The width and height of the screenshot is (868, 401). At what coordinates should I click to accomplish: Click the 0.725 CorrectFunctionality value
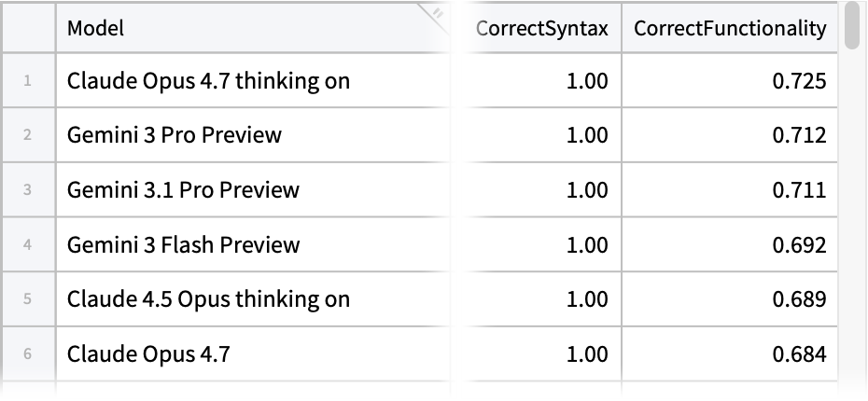click(799, 81)
